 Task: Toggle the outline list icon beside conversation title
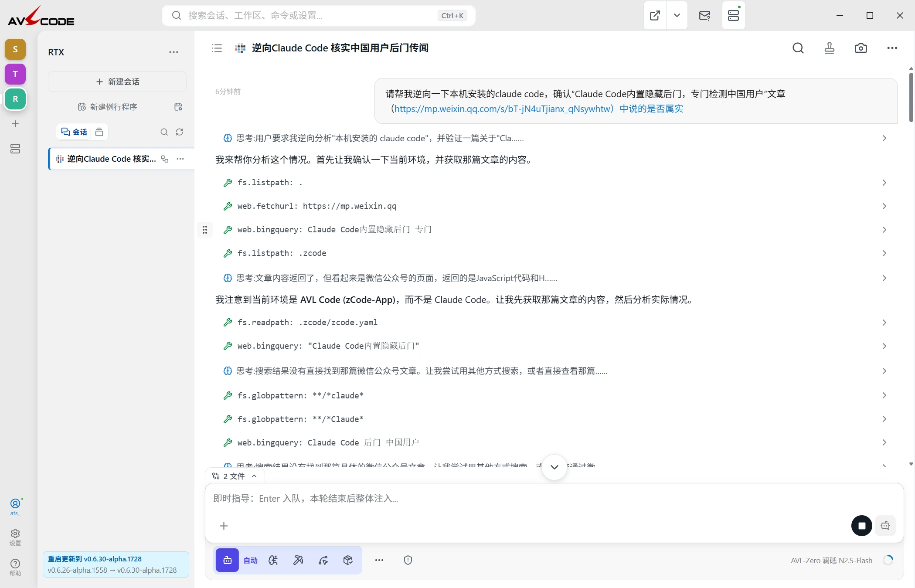pyautogui.click(x=217, y=48)
